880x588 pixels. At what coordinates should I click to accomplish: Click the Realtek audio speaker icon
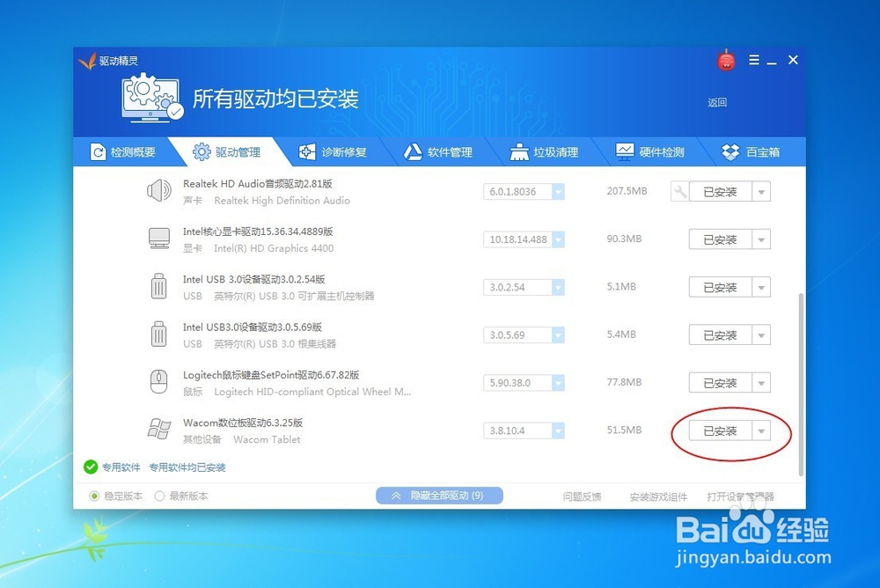[158, 191]
